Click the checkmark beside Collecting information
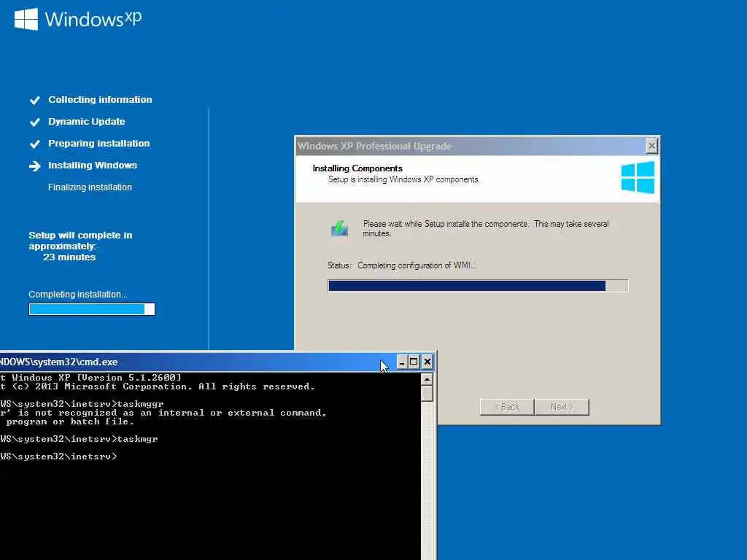Screen dimensions: 747x560 (x=35, y=100)
